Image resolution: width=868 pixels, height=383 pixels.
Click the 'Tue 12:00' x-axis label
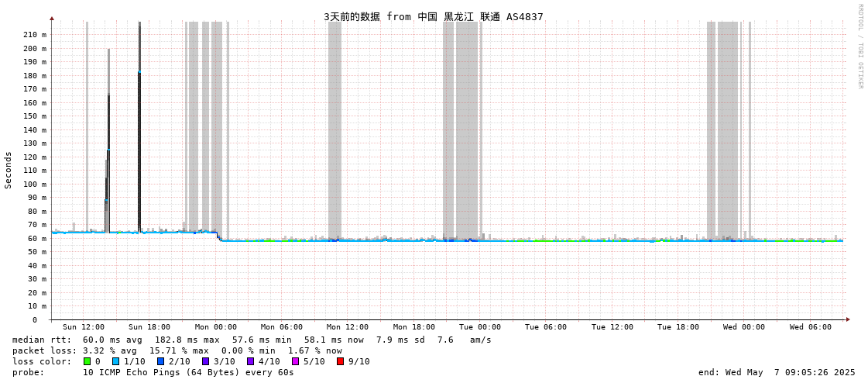pyautogui.click(x=612, y=327)
